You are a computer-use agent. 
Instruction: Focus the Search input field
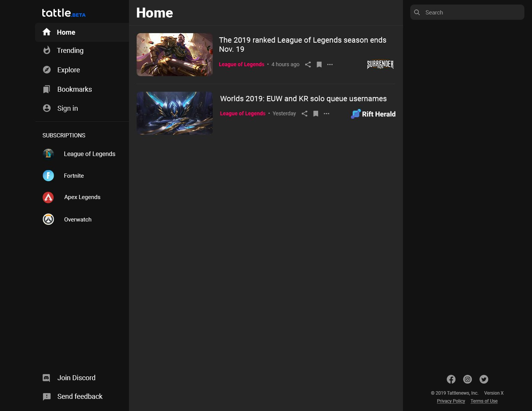pos(467,12)
